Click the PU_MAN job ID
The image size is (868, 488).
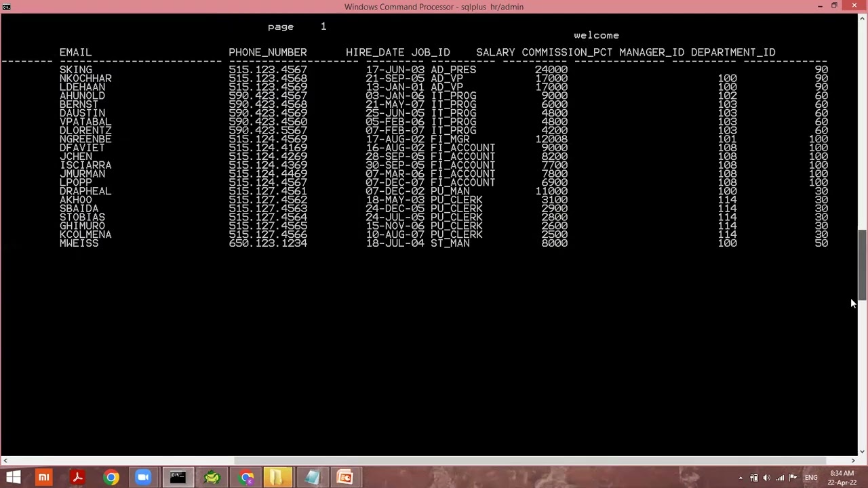[x=450, y=191]
